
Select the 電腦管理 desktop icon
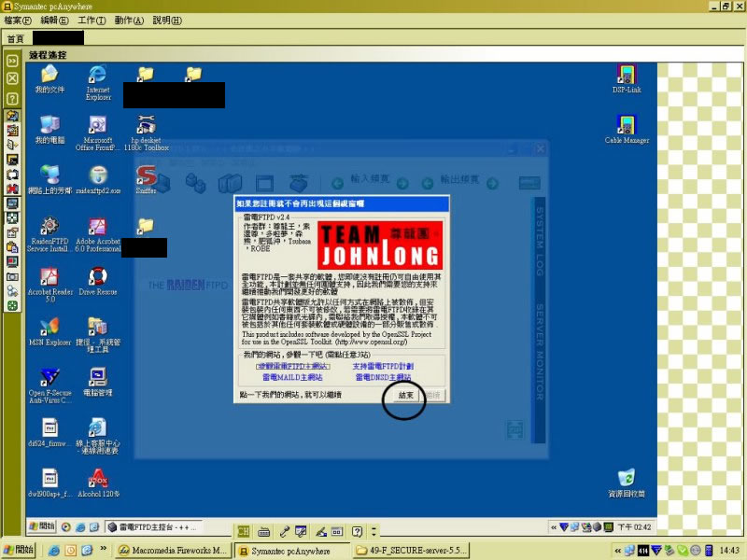tap(98, 383)
